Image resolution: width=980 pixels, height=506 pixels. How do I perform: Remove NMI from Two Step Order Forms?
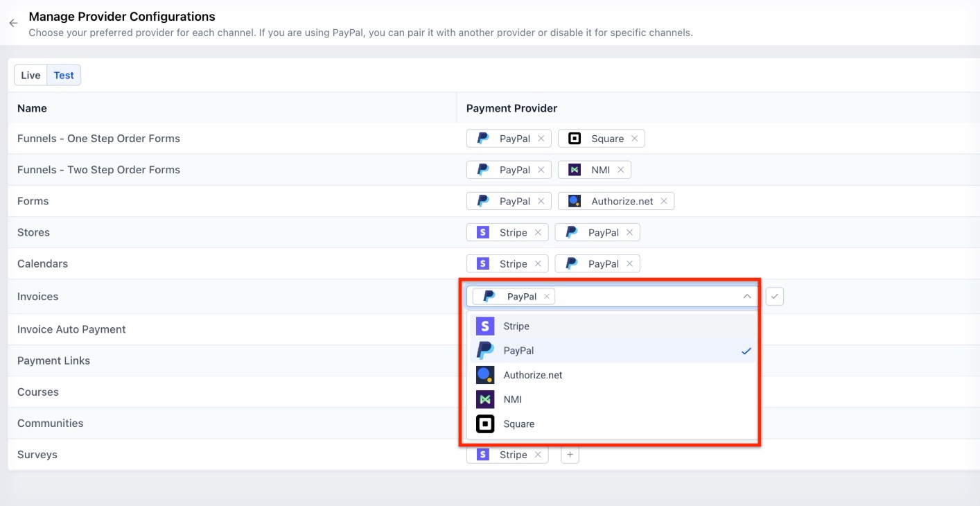click(x=620, y=170)
